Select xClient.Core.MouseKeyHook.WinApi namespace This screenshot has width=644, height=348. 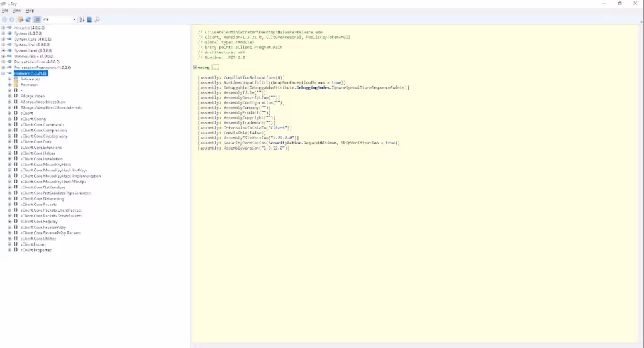point(53,182)
